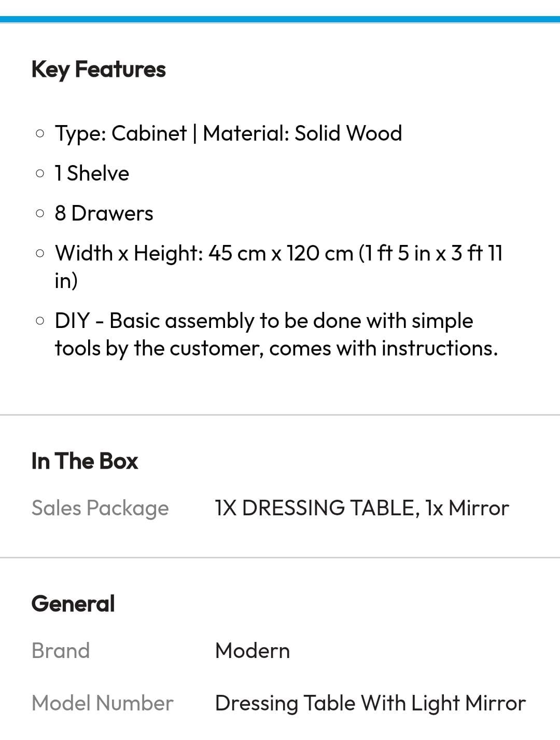Click the Key Features heading
The height and width of the screenshot is (740, 560).
[99, 70]
